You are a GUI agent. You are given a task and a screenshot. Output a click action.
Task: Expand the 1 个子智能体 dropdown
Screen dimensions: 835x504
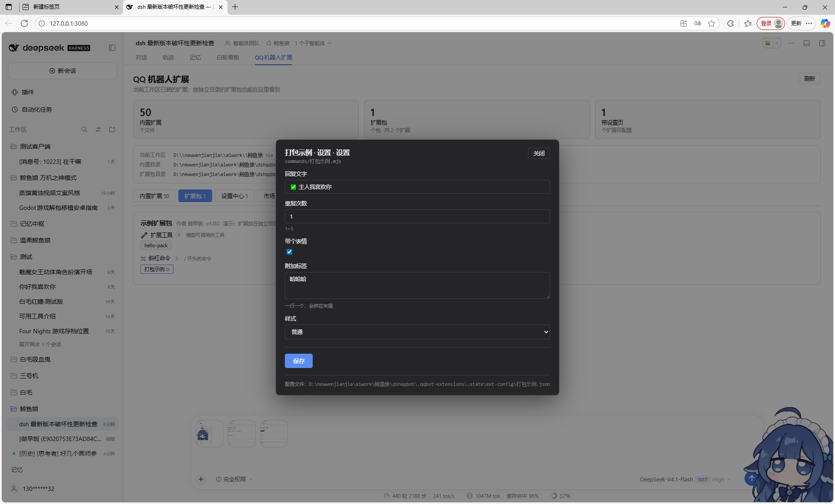(x=313, y=43)
